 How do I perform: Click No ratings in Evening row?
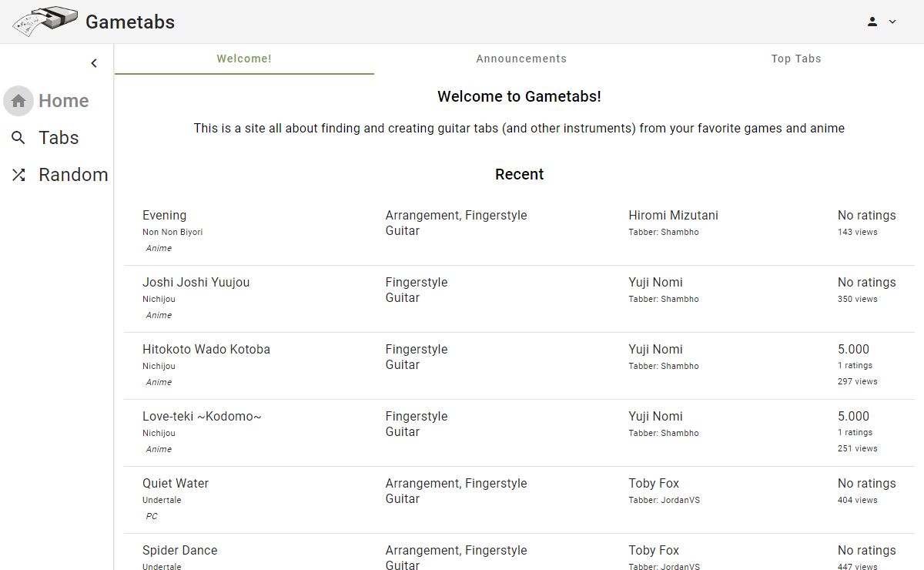[x=867, y=215]
